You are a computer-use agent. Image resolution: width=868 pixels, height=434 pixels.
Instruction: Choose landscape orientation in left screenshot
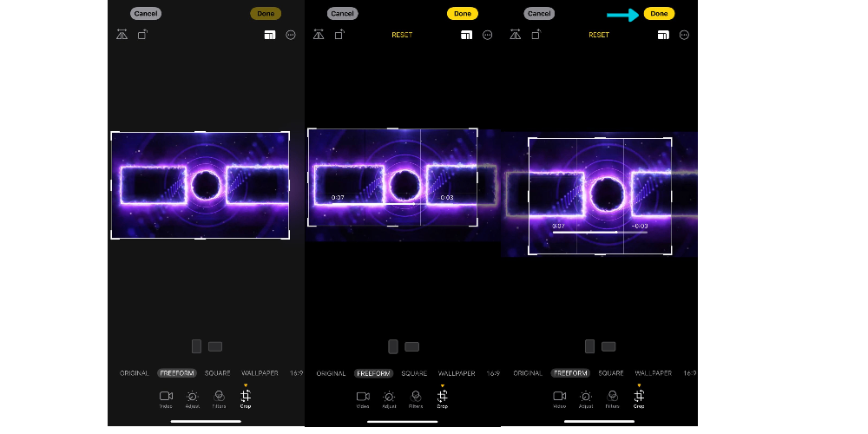click(x=215, y=346)
